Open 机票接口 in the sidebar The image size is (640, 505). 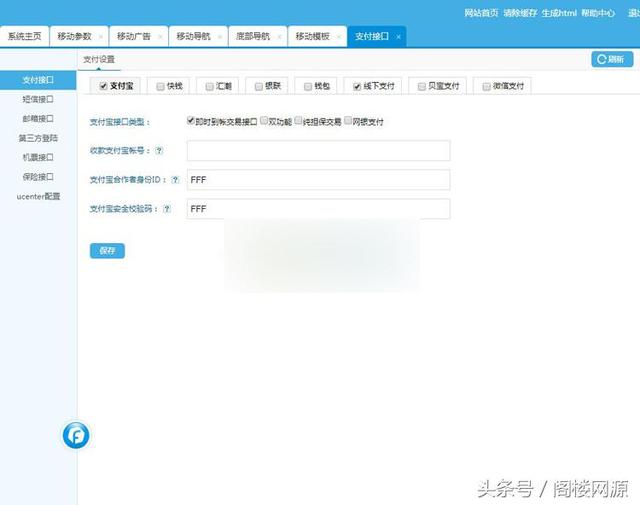[38, 157]
